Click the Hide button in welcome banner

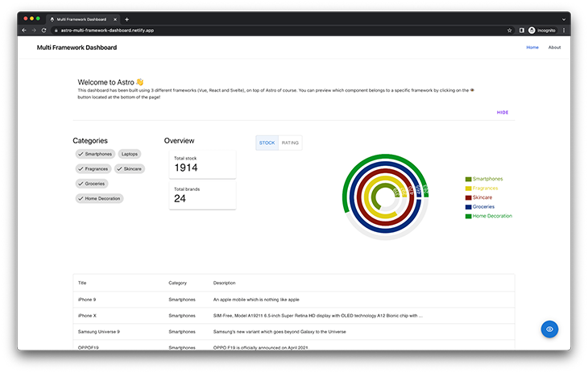(503, 112)
